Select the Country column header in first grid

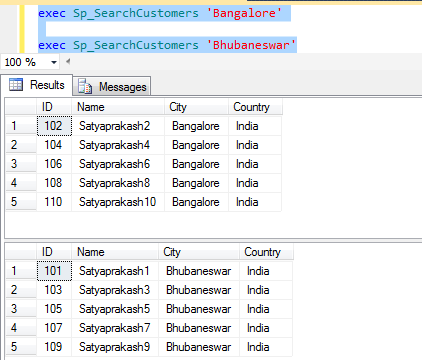click(255, 107)
